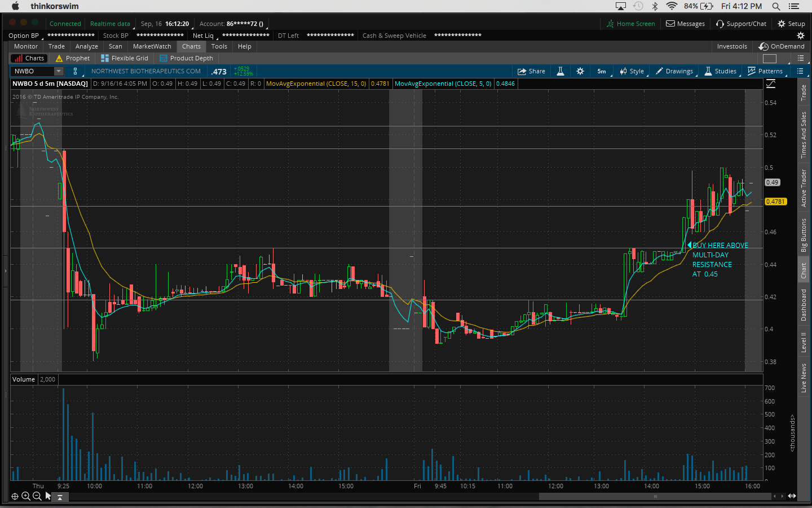Open the Big Buttons side tab
Image resolution: width=812 pixels, height=508 pixels.
pyautogui.click(x=804, y=235)
